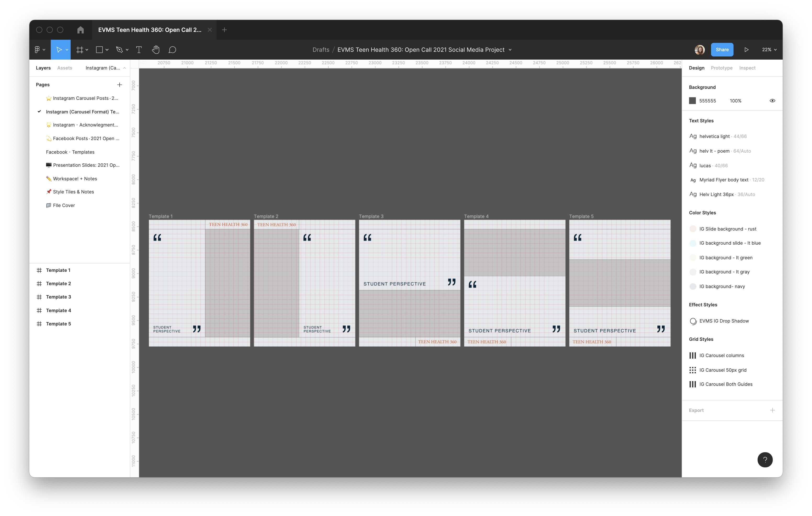Select IG background- navy color swatch
The image size is (812, 516).
point(693,286)
